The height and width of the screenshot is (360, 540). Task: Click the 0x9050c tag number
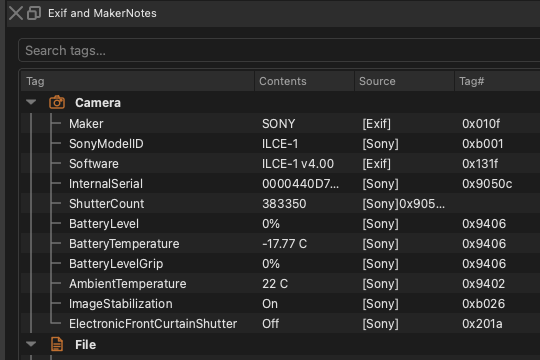click(487, 184)
